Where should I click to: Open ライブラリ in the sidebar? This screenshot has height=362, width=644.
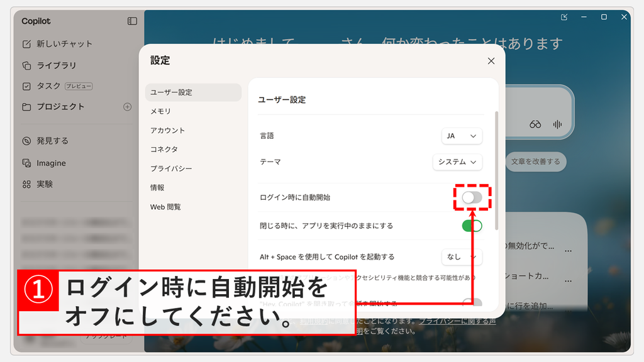point(56,65)
